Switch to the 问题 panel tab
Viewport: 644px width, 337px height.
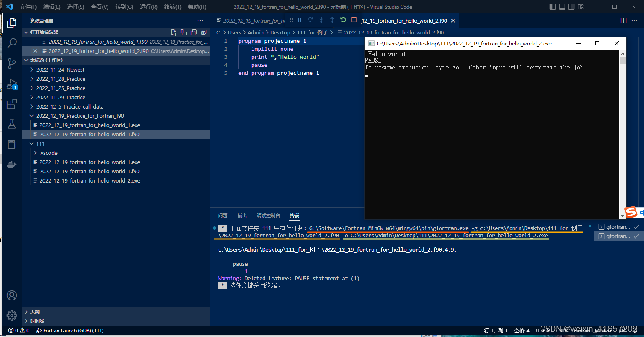click(x=222, y=215)
